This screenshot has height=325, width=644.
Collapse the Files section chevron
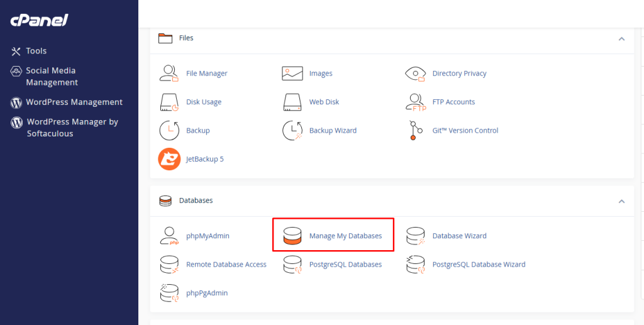[621, 38]
